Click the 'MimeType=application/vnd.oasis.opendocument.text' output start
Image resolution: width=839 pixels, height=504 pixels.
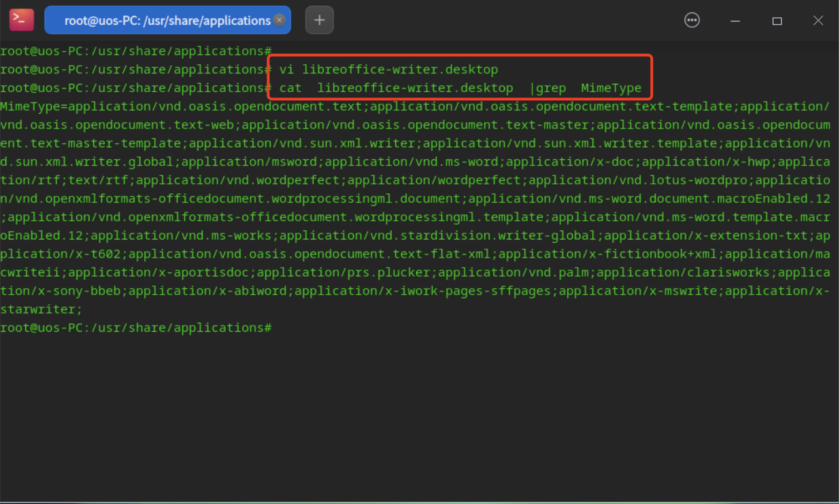(181, 106)
